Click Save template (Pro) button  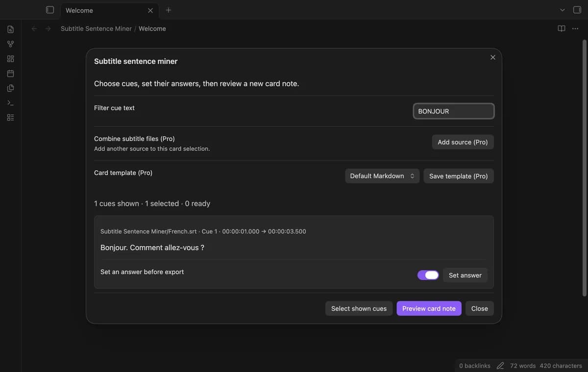point(459,176)
